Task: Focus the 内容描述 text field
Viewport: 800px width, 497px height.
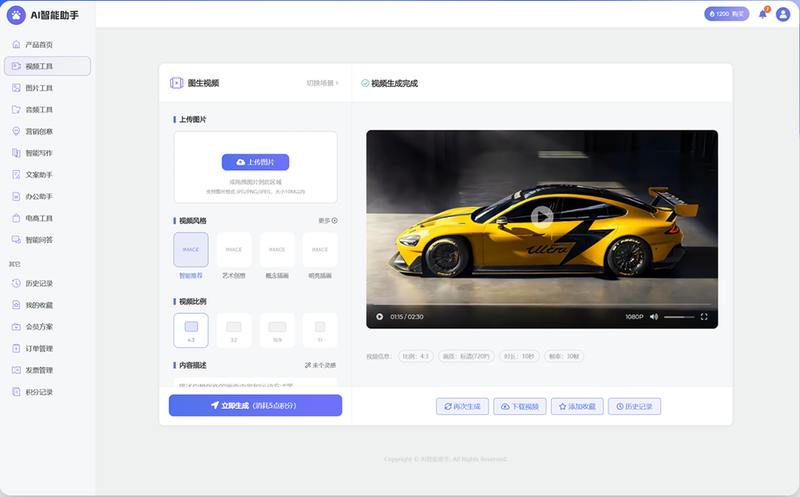Action: pos(256,382)
